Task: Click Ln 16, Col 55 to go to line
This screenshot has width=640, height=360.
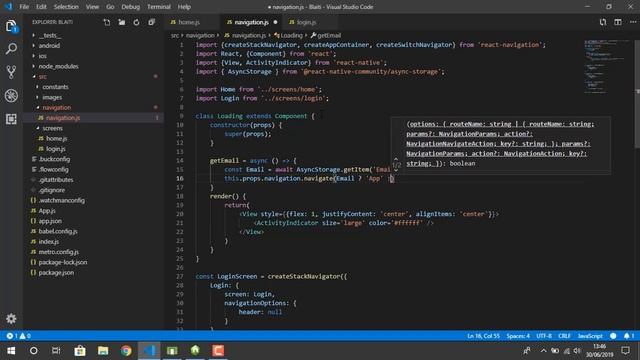Action: 483,336
